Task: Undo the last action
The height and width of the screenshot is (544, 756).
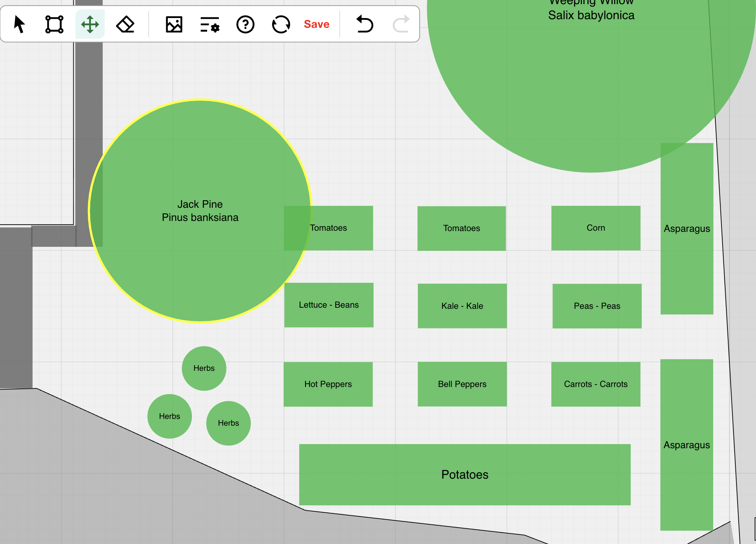Action: tap(364, 24)
